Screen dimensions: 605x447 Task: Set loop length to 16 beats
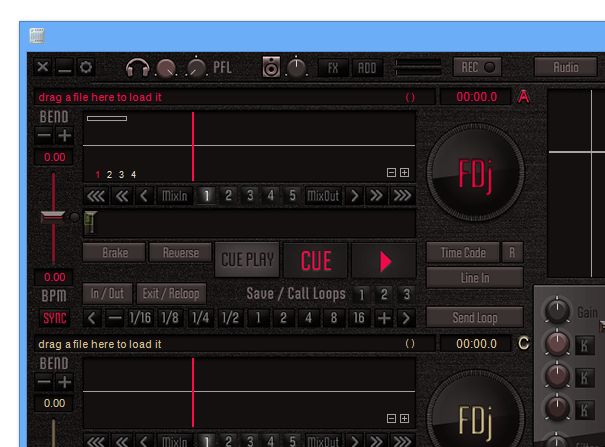tap(359, 318)
